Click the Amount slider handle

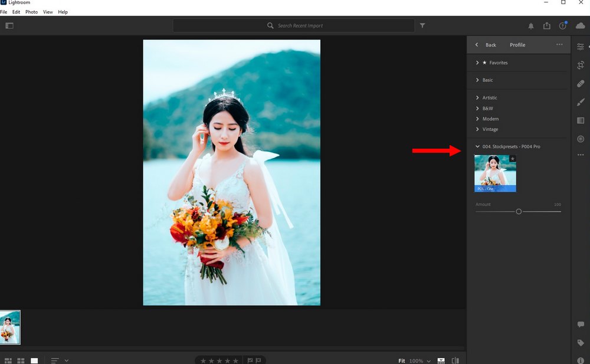[519, 211]
